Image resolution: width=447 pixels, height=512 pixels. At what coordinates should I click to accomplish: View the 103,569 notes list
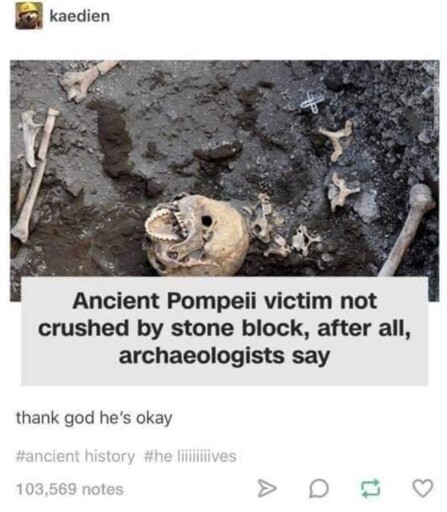(70, 489)
